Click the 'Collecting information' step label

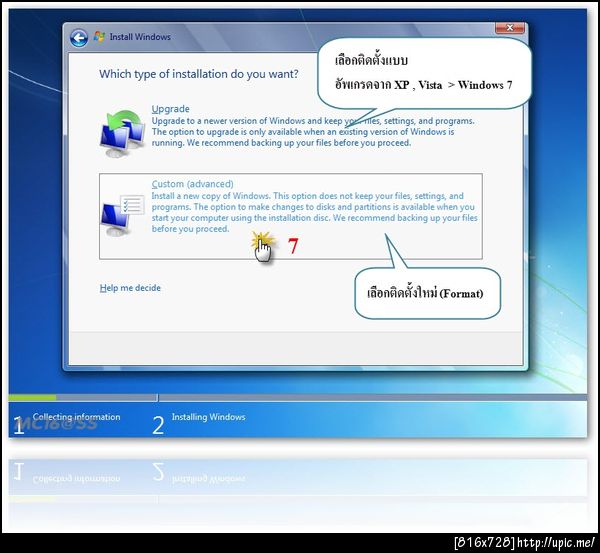(x=76, y=417)
